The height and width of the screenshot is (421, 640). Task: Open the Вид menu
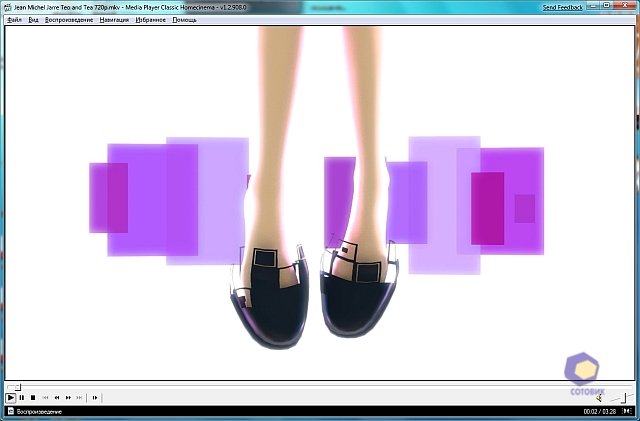[x=33, y=20]
